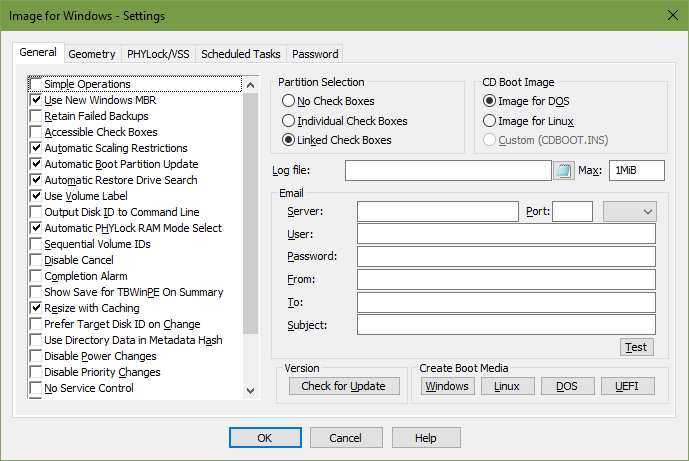689x461 pixels.
Task: Switch to the Geometry tab
Action: click(92, 54)
